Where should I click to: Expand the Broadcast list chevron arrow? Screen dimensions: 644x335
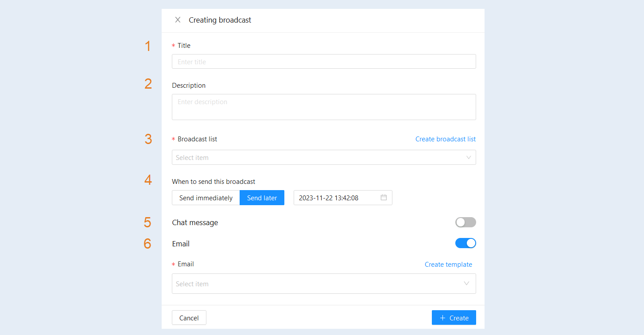(469, 157)
